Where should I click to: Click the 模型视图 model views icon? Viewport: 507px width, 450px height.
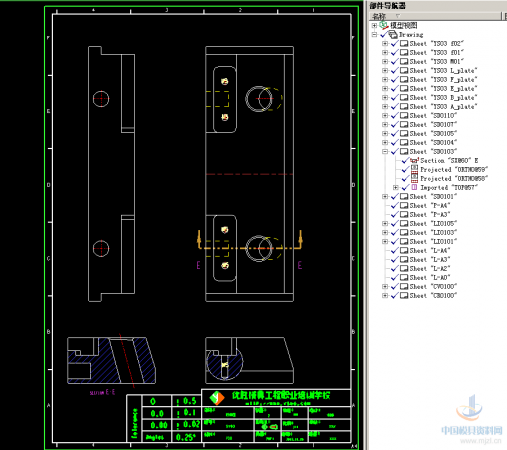(x=384, y=25)
